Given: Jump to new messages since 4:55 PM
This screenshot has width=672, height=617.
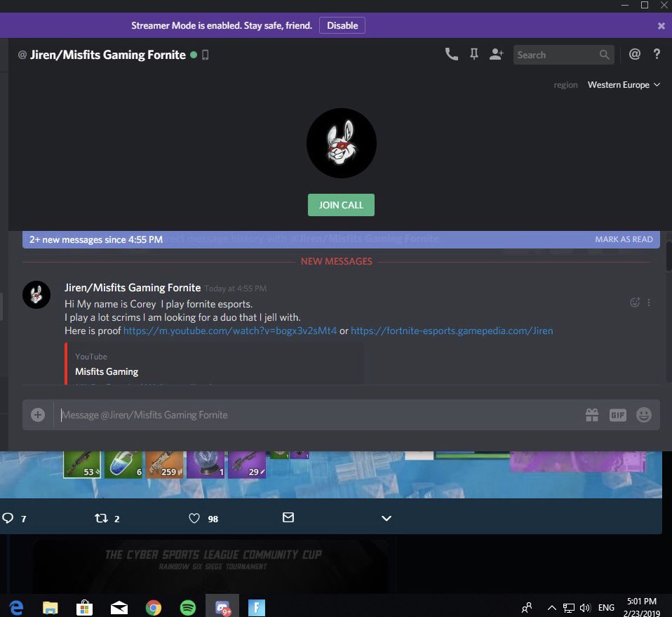Looking at the screenshot, I should 96,239.
